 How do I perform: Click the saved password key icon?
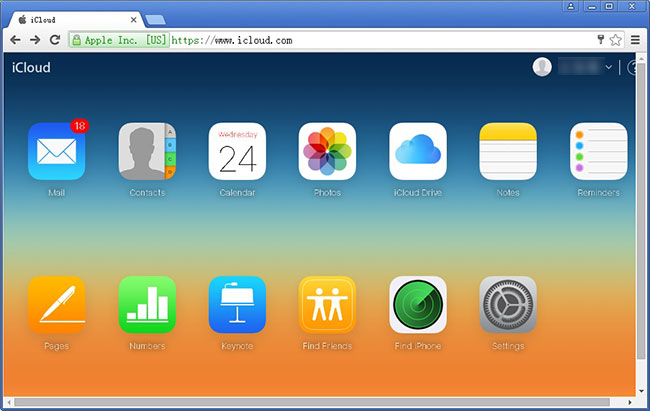click(x=601, y=39)
